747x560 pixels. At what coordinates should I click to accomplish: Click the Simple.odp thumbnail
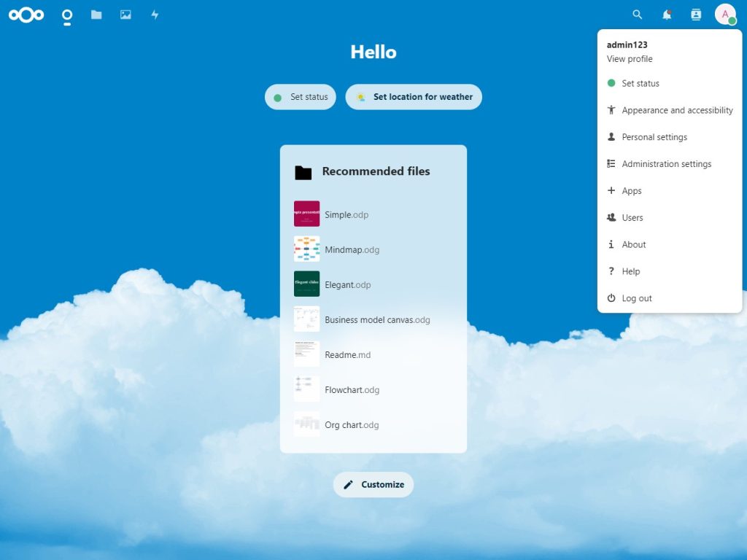click(307, 214)
